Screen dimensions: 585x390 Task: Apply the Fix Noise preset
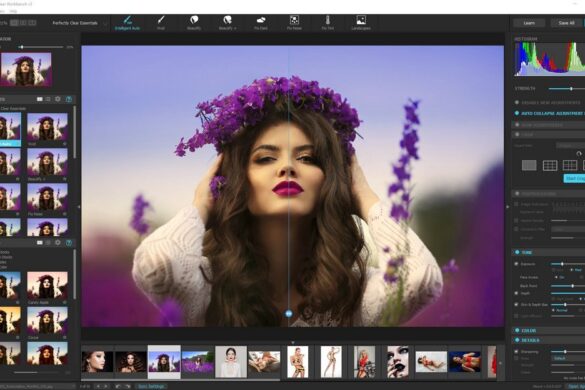pos(294,23)
